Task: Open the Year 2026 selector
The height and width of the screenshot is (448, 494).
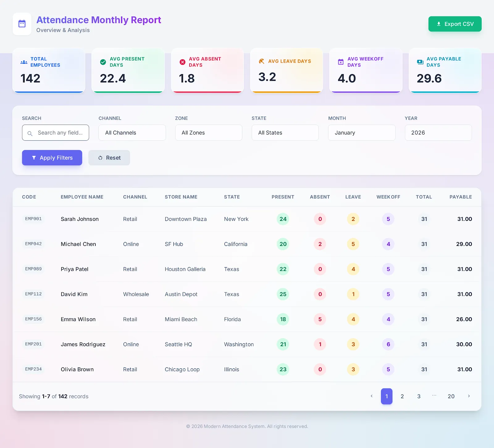Action: (438, 133)
